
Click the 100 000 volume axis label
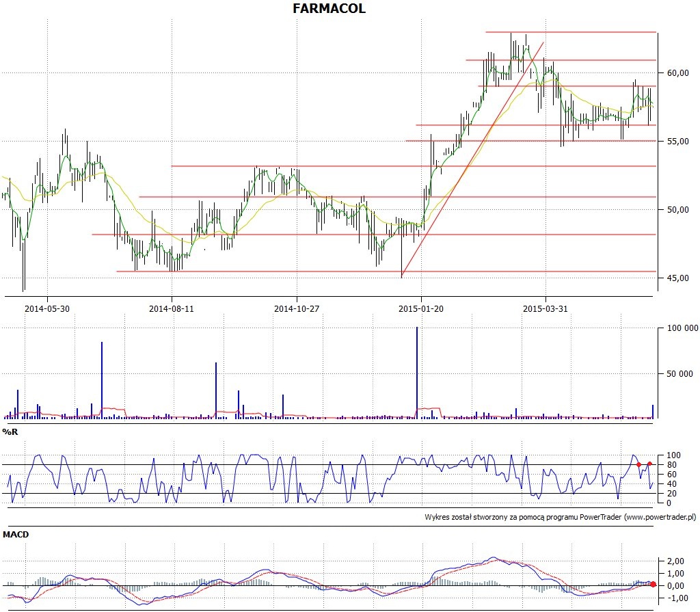[x=682, y=328]
